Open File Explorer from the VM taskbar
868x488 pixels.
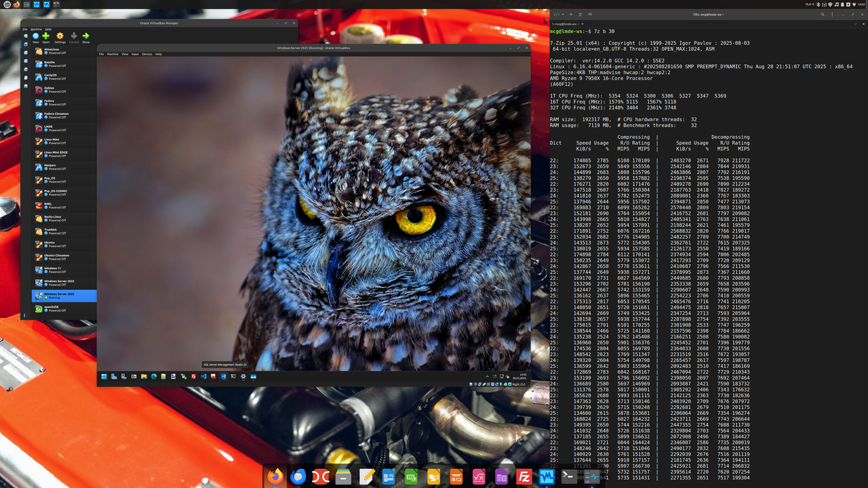coord(144,376)
